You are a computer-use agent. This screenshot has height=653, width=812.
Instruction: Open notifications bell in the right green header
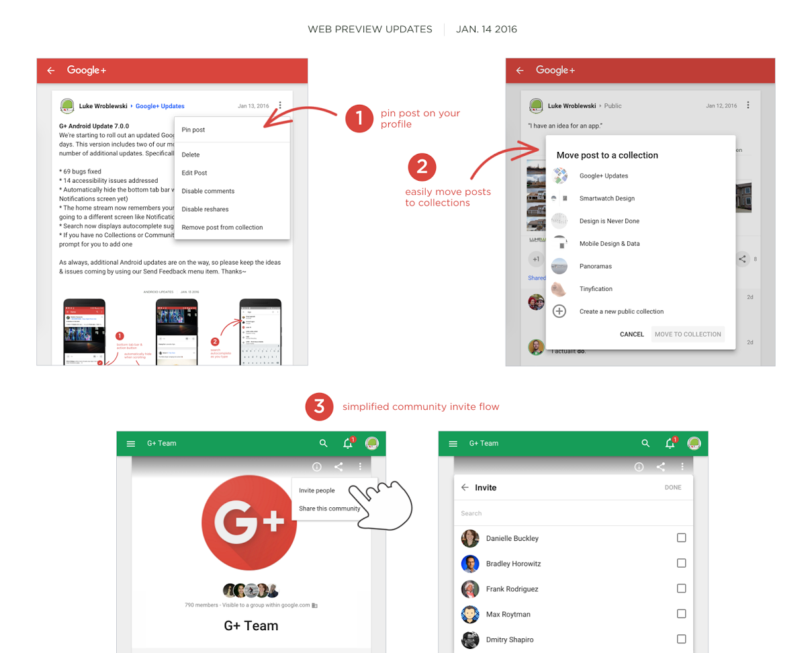pyautogui.click(x=670, y=443)
